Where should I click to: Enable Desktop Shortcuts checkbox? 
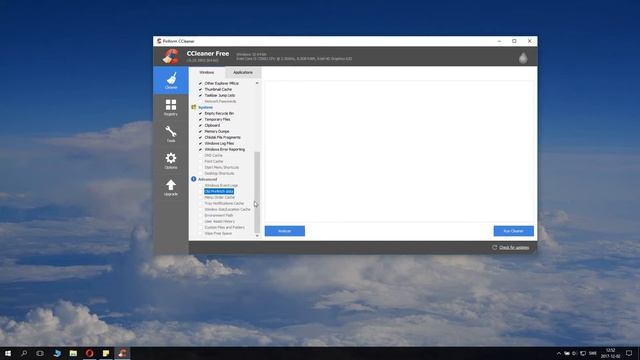coord(200,173)
